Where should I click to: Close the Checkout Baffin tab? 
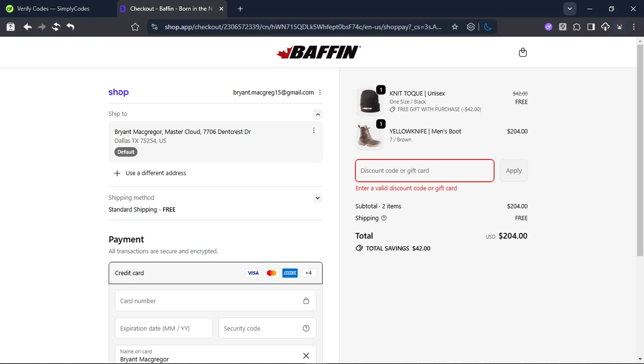(221, 9)
